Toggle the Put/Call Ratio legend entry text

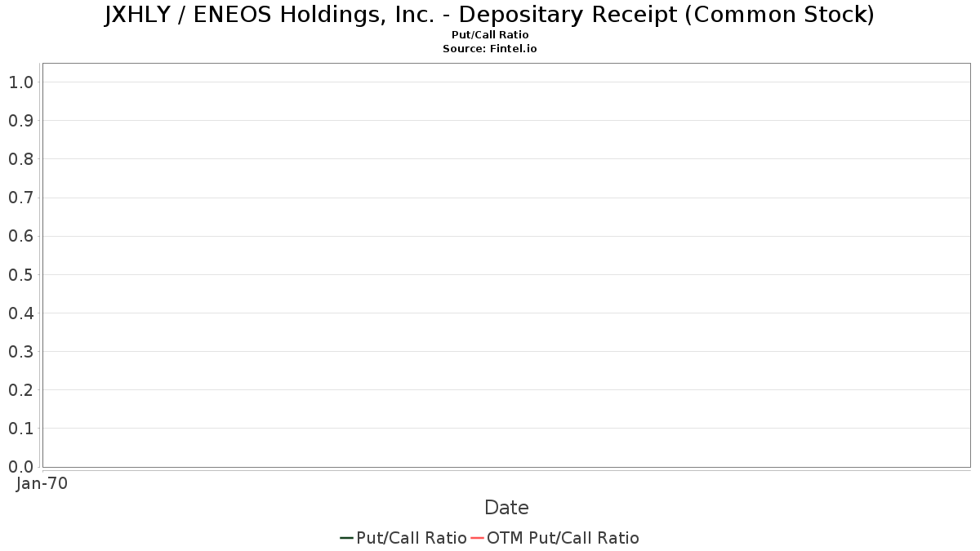tap(411, 538)
